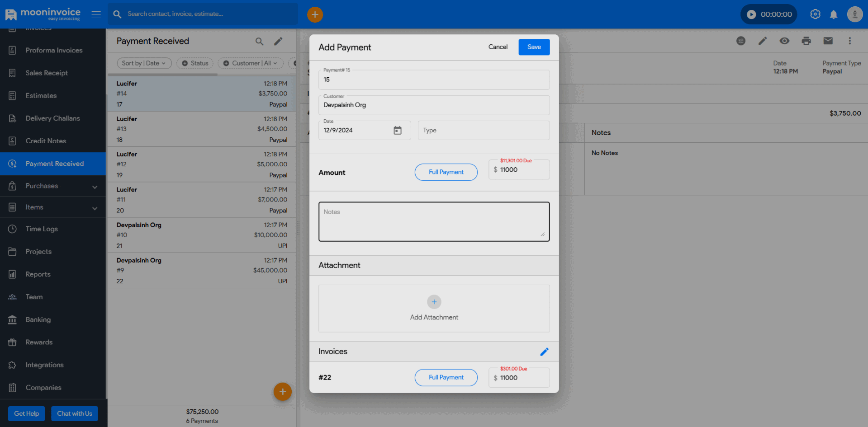Go to Estimates in sidebar
This screenshot has width=868, height=427.
(x=53, y=96)
